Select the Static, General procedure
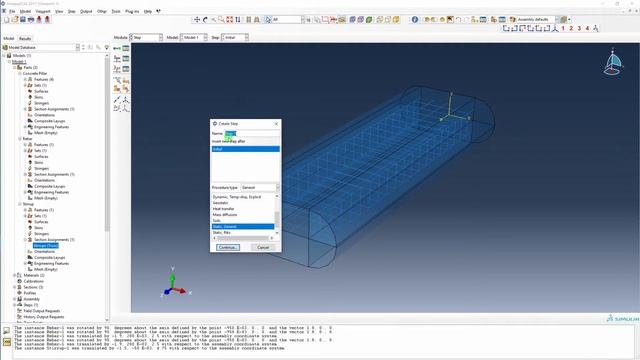640x360 pixels. pyautogui.click(x=243, y=227)
